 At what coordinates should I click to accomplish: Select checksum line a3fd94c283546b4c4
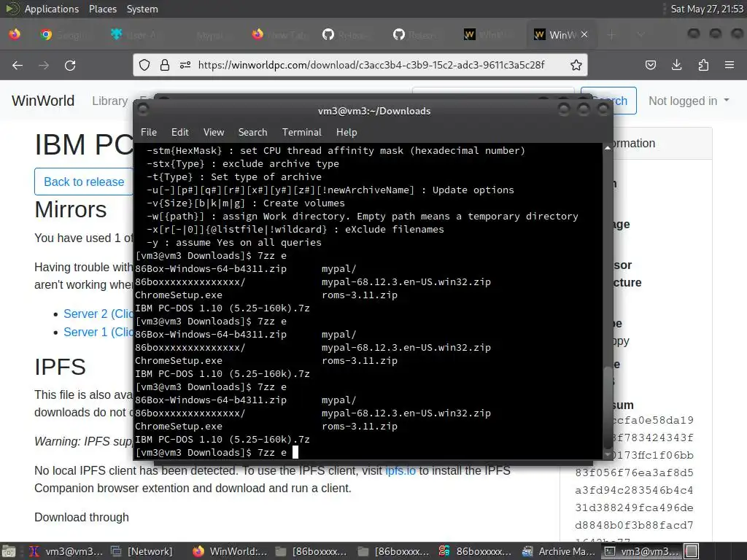(634, 491)
